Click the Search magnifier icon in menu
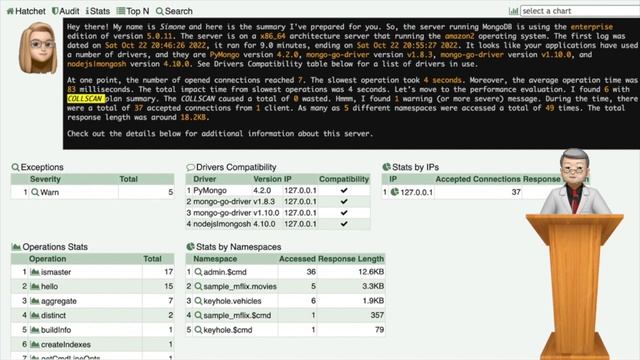The height and width of the screenshot is (360, 640). 160,11
